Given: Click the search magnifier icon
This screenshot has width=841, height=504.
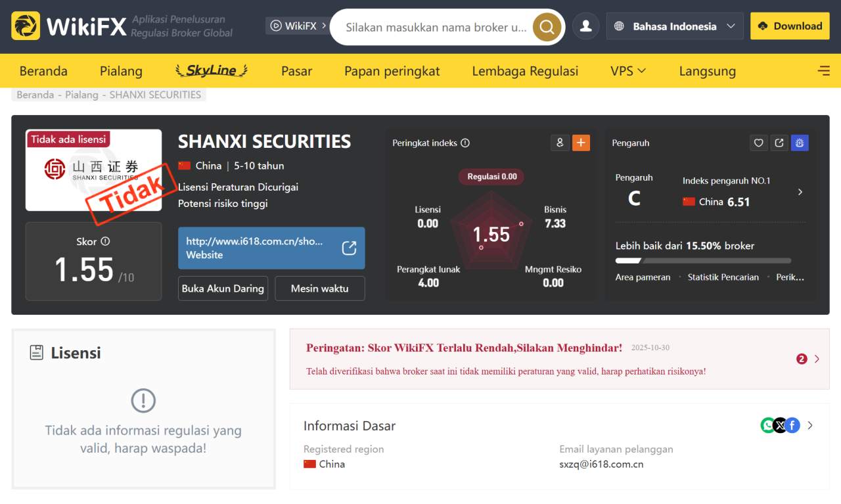Looking at the screenshot, I should 546,26.
